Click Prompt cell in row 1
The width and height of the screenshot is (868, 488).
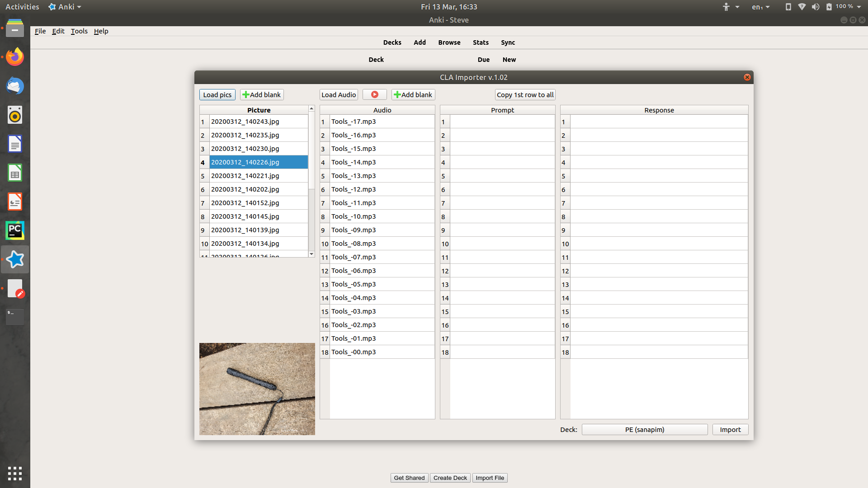point(502,122)
